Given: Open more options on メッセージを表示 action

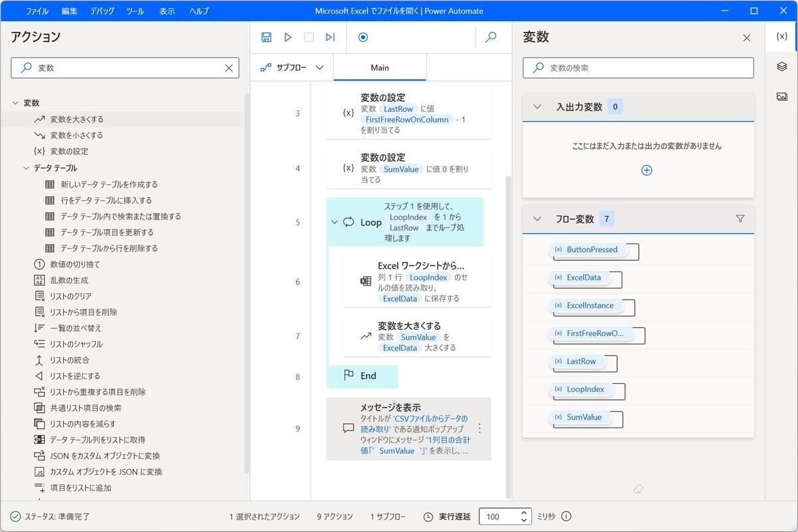Looking at the screenshot, I should click(x=480, y=429).
